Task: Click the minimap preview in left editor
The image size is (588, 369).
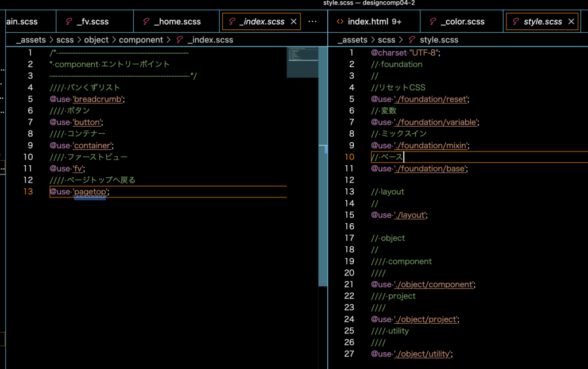Action: 303,62
